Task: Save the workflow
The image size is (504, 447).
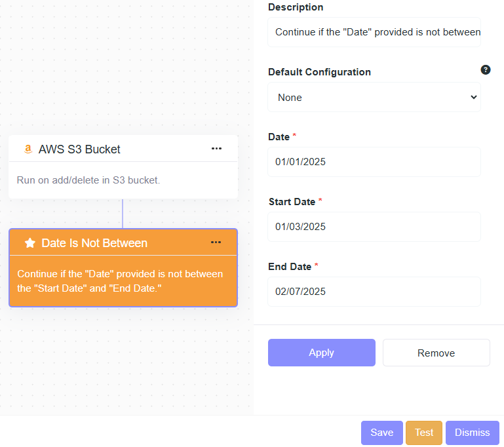Action: (x=381, y=433)
